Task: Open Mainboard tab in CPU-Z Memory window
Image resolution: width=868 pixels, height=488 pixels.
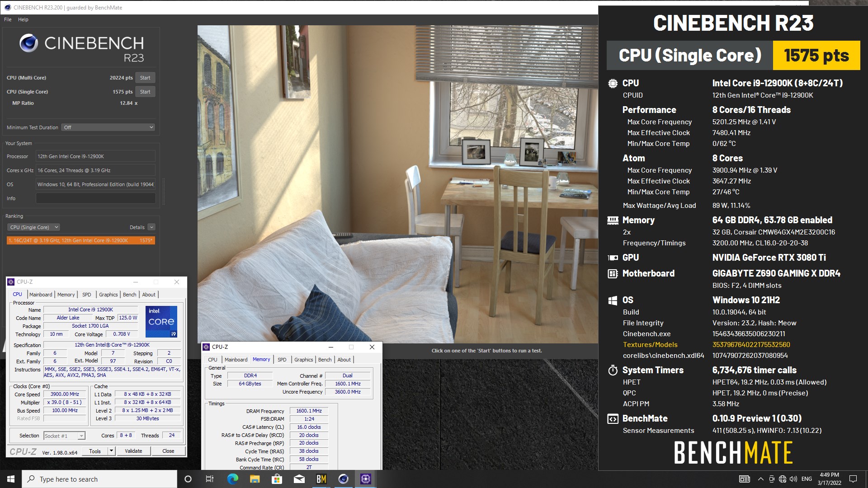Action: 236,360
